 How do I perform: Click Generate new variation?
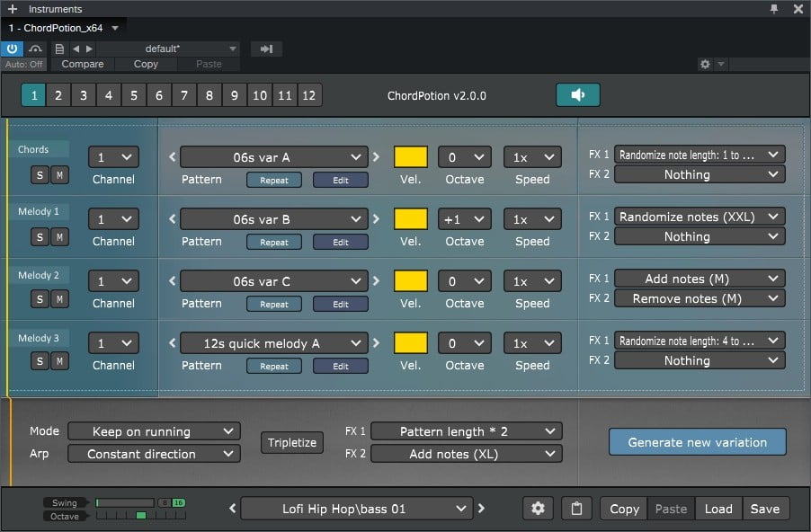[698, 442]
